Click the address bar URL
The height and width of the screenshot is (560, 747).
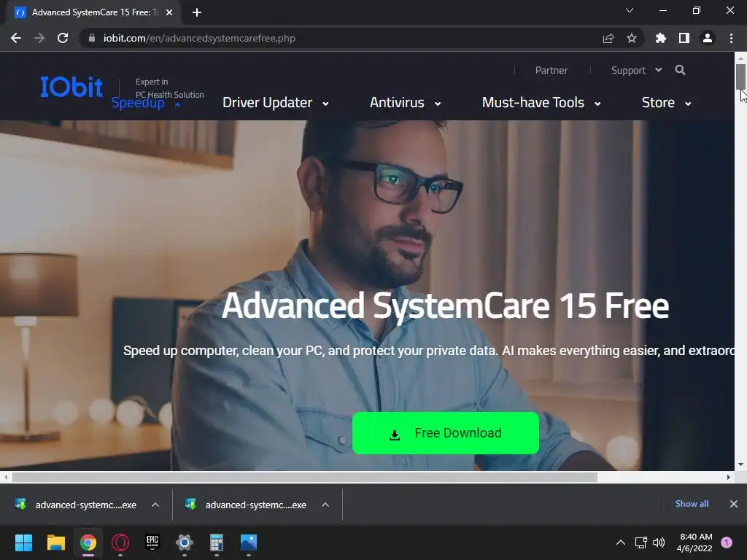click(199, 38)
